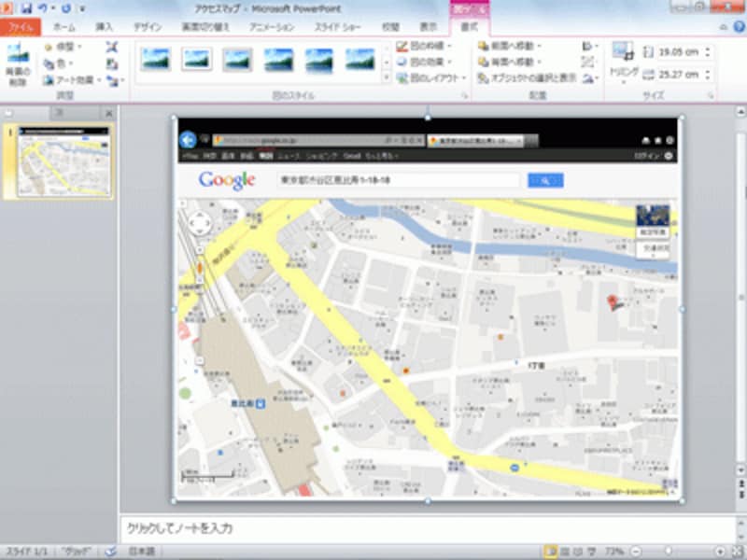Open the 図の効果 (Picture Effects) dropdown
Screen dimensions: 747x560
(x=424, y=62)
